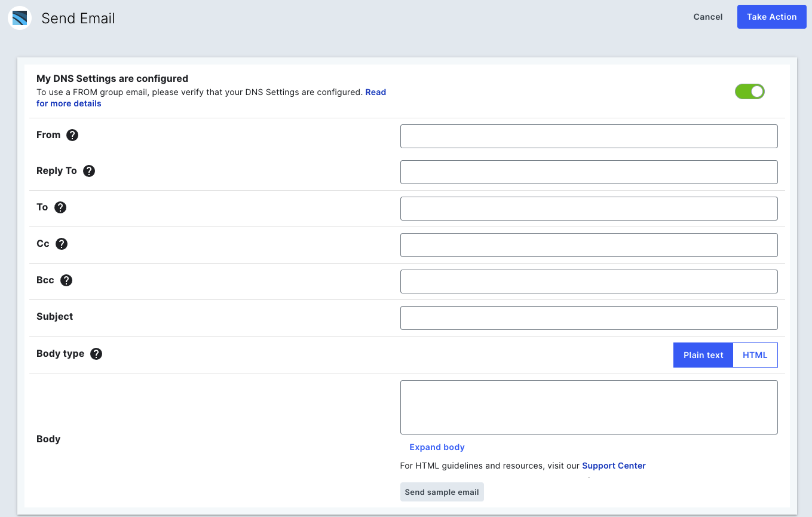Viewport: 812px width, 517px height.
Task: Select the Plain text body type
Action: (703, 355)
